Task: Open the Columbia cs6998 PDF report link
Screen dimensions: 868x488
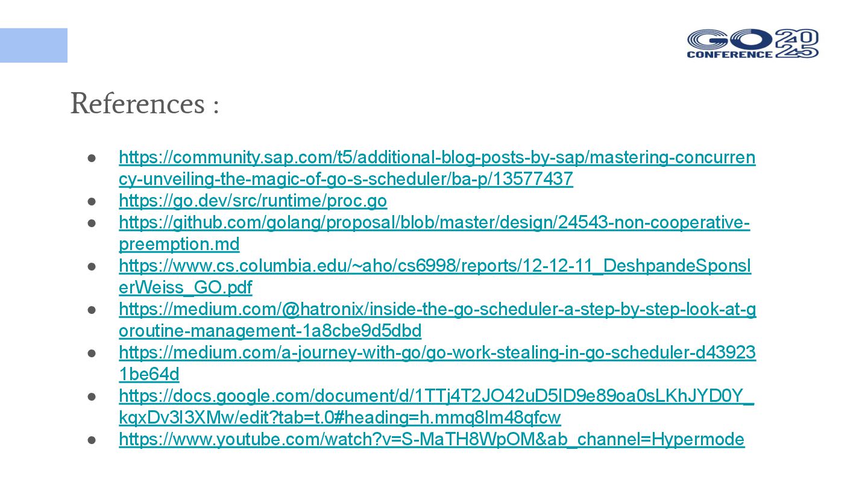Action: 435,277
